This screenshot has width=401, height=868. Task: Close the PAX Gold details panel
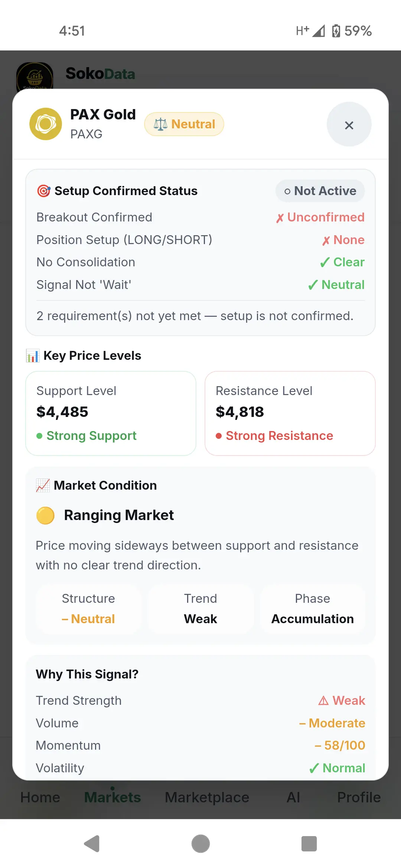349,125
